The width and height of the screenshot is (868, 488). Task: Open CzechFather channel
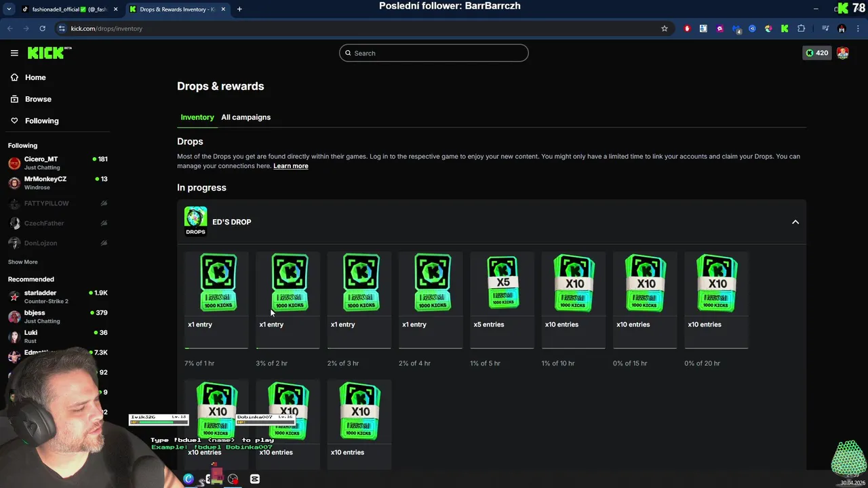58,223
